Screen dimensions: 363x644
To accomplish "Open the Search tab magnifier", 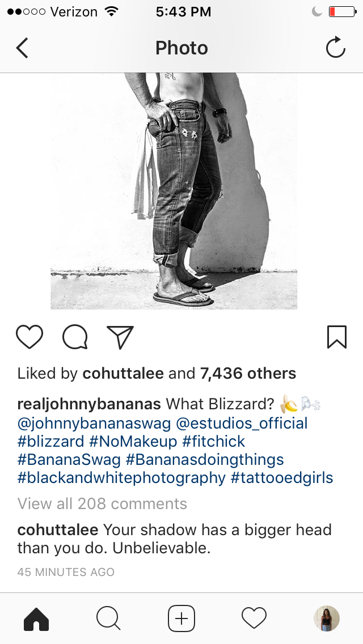I will pyautogui.click(x=108, y=618).
